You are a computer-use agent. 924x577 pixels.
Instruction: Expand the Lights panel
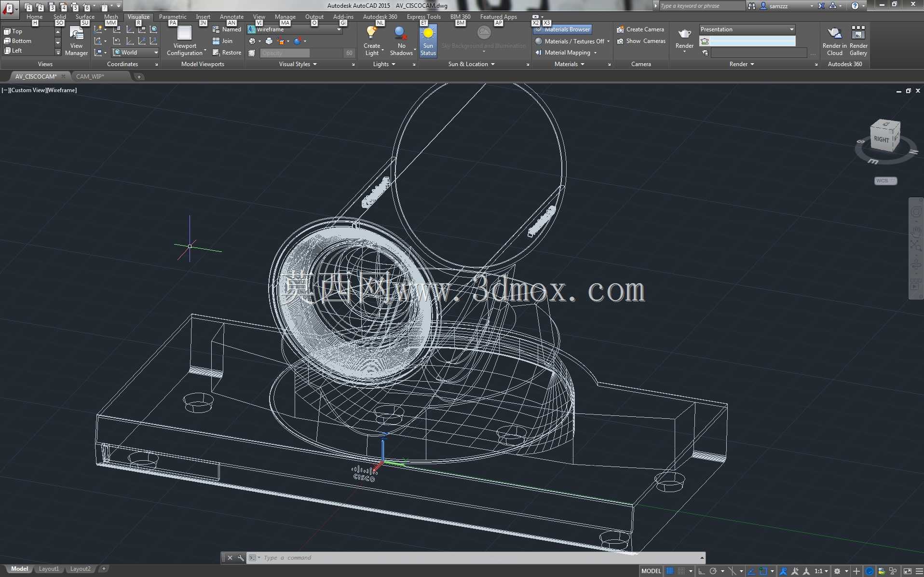click(x=384, y=64)
